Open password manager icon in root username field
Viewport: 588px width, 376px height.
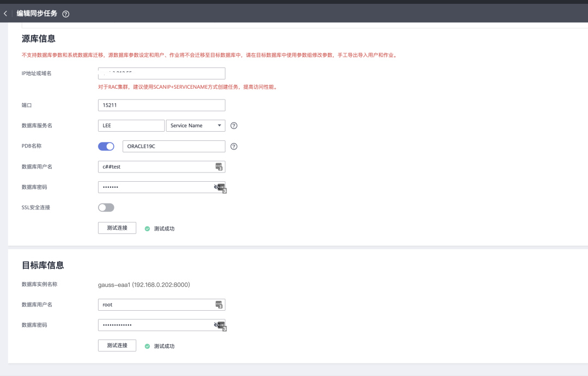219,305
